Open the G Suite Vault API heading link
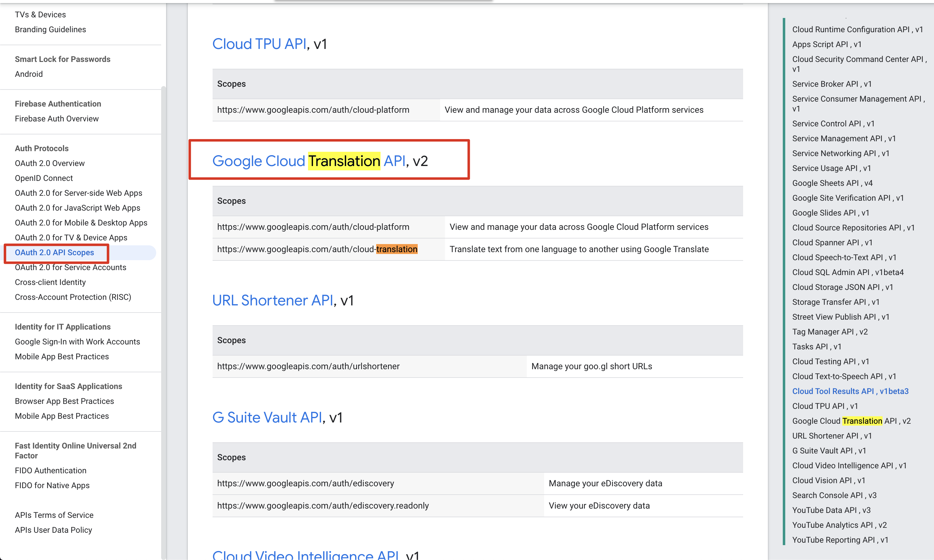934x560 pixels. [267, 417]
